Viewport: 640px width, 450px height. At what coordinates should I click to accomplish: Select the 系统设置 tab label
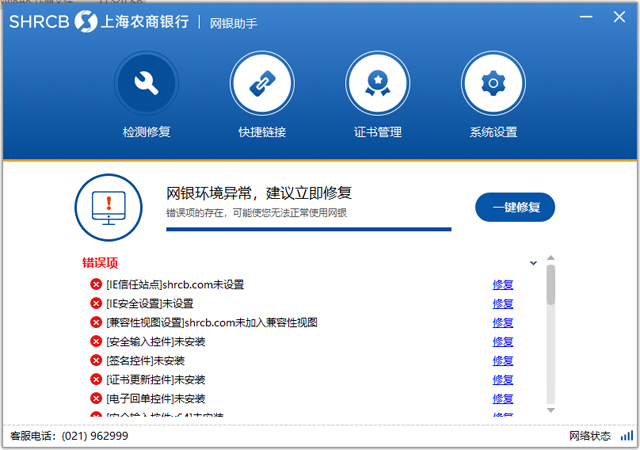pyautogui.click(x=493, y=132)
